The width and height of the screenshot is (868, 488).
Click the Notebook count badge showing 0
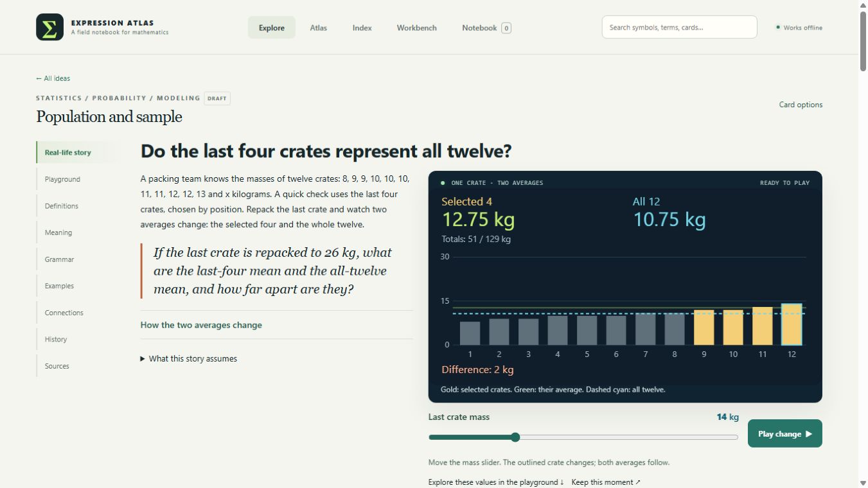point(506,28)
